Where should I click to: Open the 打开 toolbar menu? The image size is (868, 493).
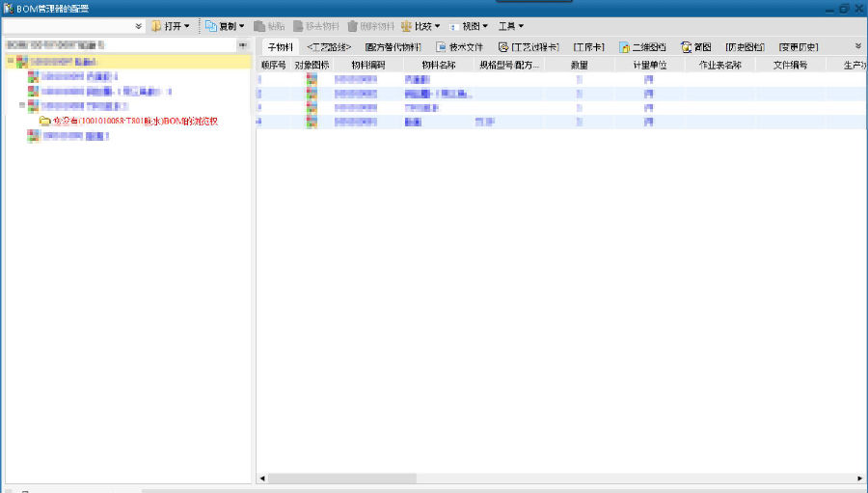tap(171, 26)
